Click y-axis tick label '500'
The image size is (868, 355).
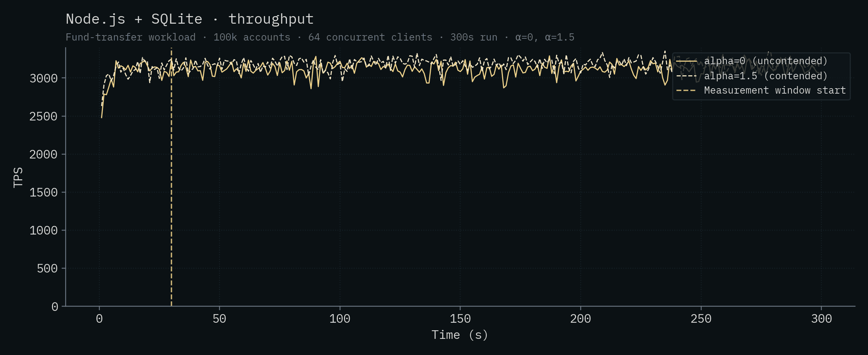point(47,268)
